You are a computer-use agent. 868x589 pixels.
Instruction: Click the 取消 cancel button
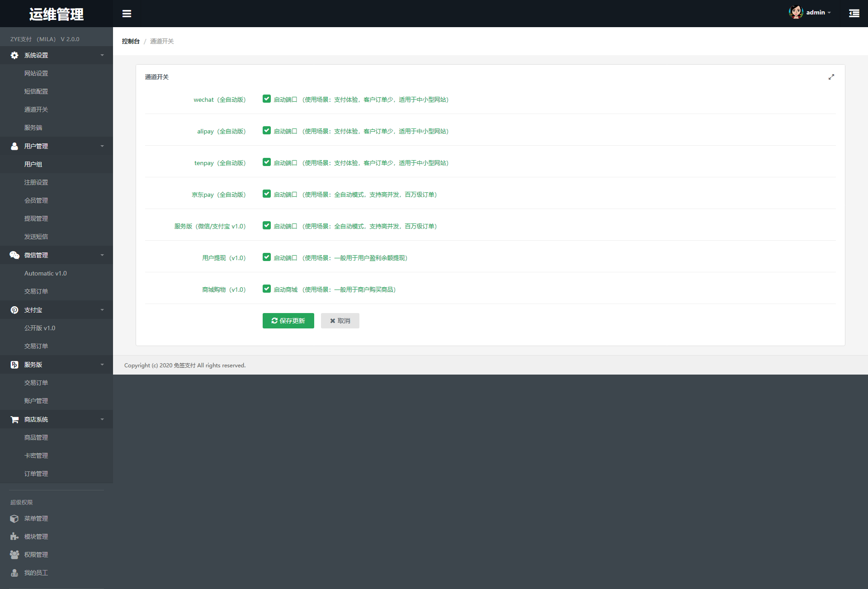pos(340,321)
